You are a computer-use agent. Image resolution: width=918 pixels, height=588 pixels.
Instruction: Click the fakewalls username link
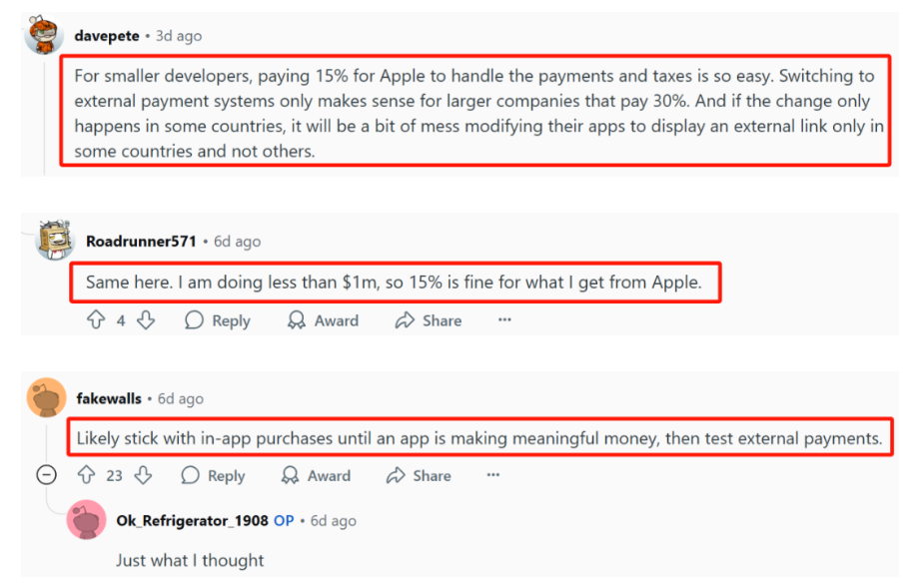[108, 398]
